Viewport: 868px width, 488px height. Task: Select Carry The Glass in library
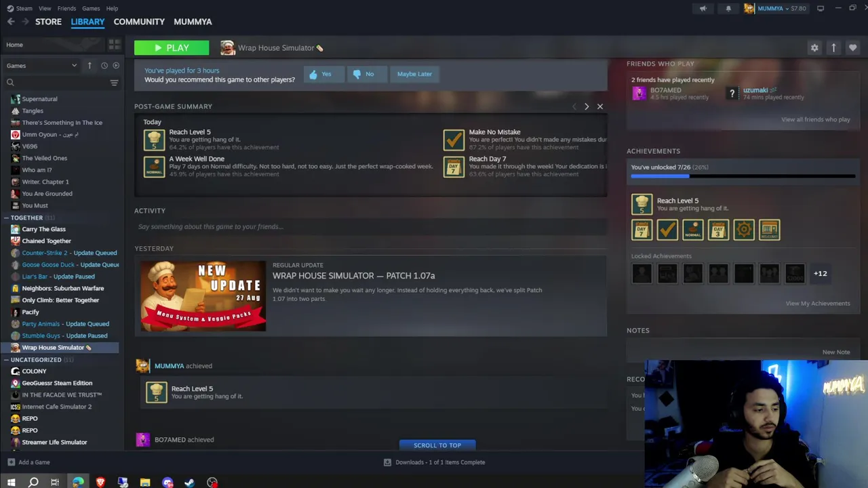pyautogui.click(x=43, y=229)
